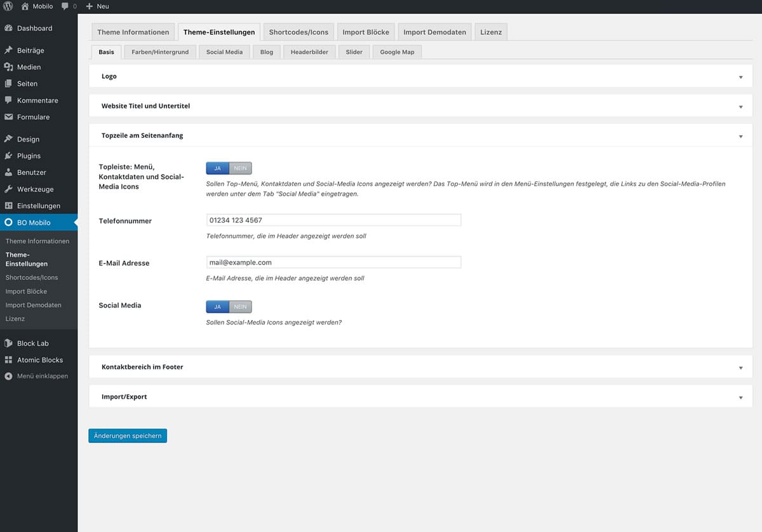Screen dimensions: 762x532
Task: Switch to the Shortcodes/Icons tab
Action: pos(298,32)
